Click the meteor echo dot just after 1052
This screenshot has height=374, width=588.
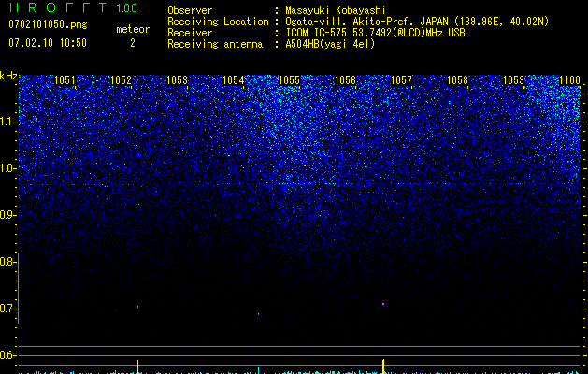(x=138, y=307)
